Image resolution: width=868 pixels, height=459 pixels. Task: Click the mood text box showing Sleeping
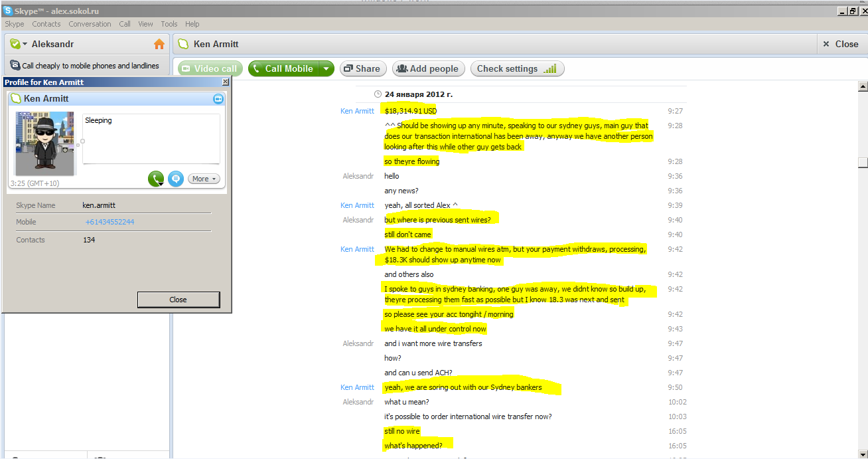(151, 139)
